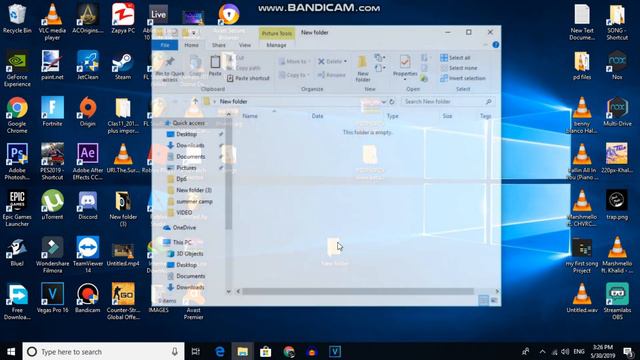Launch Fortnite from the desktop
The height and width of the screenshot is (360, 640).
coord(52,112)
